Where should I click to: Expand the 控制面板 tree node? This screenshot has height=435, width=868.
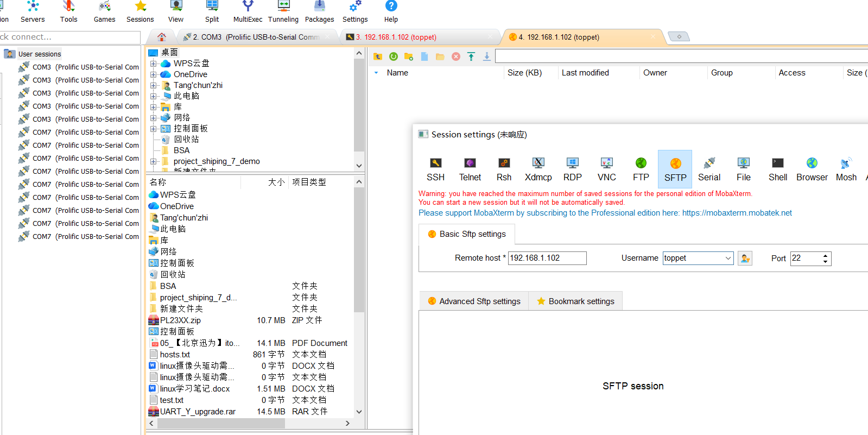click(x=154, y=129)
